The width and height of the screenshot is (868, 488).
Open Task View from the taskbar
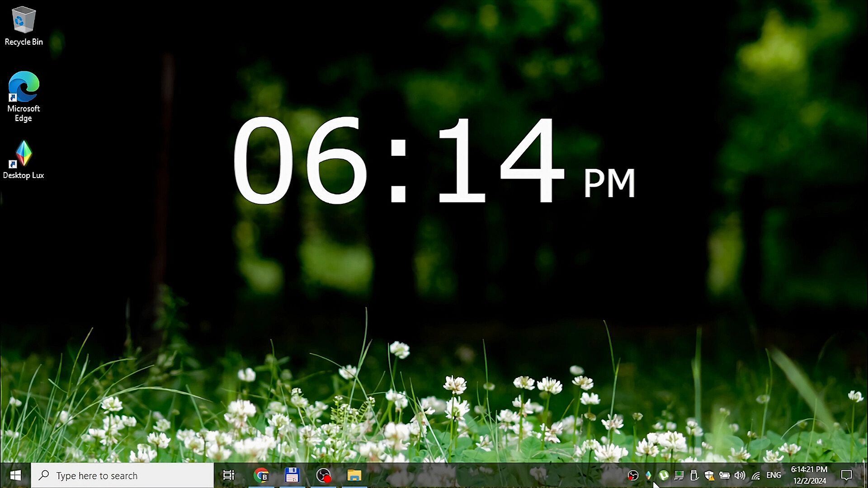[x=229, y=475]
